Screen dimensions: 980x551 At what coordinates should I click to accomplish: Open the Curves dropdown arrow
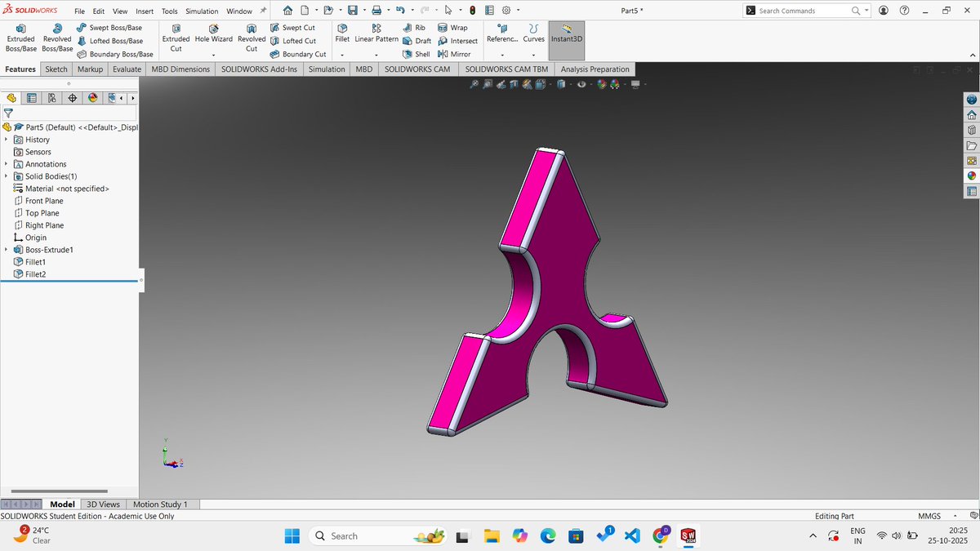(x=533, y=55)
